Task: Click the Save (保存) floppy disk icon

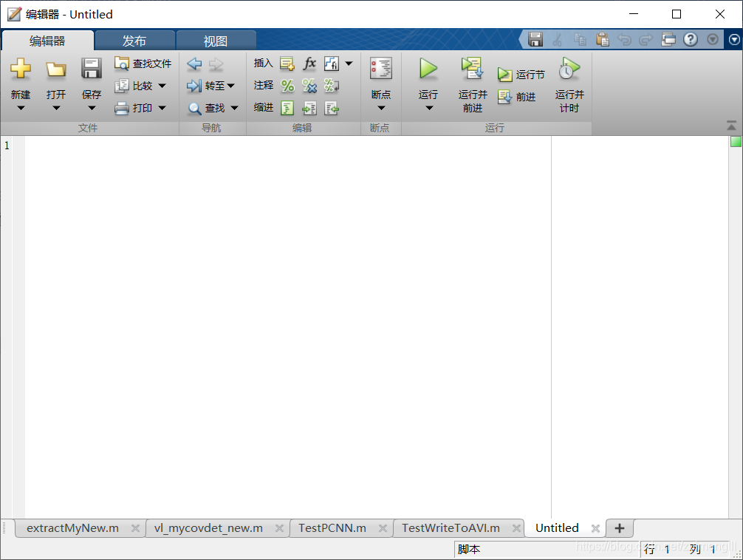Action: click(x=92, y=69)
